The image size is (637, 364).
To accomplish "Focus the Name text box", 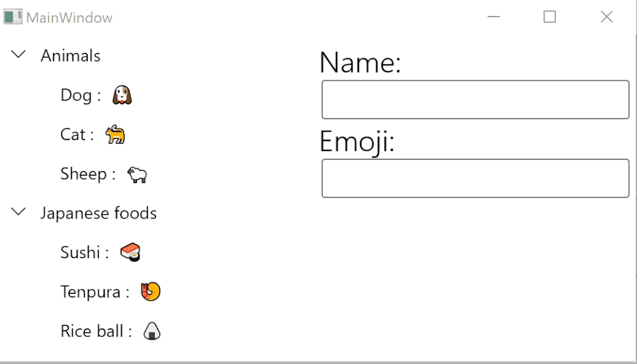I will [475, 99].
